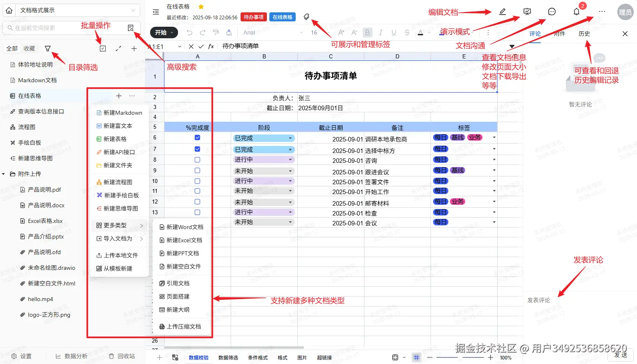Adjust the zoom slider in status bar
637x364 pixels.
pyautogui.click(x=460, y=357)
